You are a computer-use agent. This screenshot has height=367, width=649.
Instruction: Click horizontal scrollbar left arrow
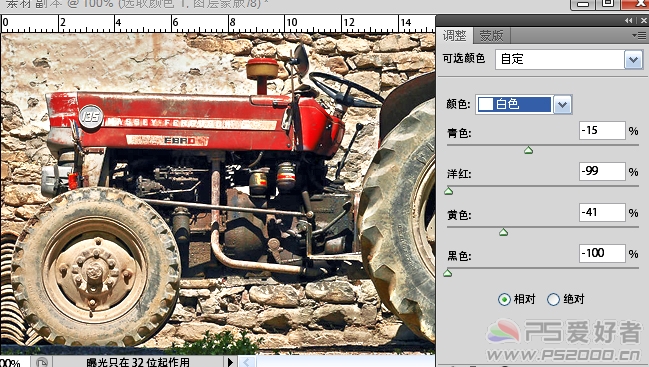246,362
